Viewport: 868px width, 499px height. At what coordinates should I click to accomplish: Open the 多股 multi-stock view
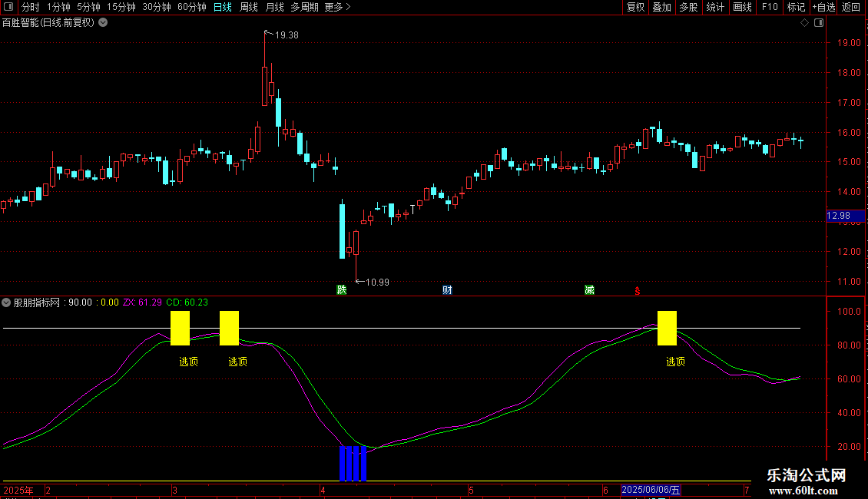tap(688, 7)
